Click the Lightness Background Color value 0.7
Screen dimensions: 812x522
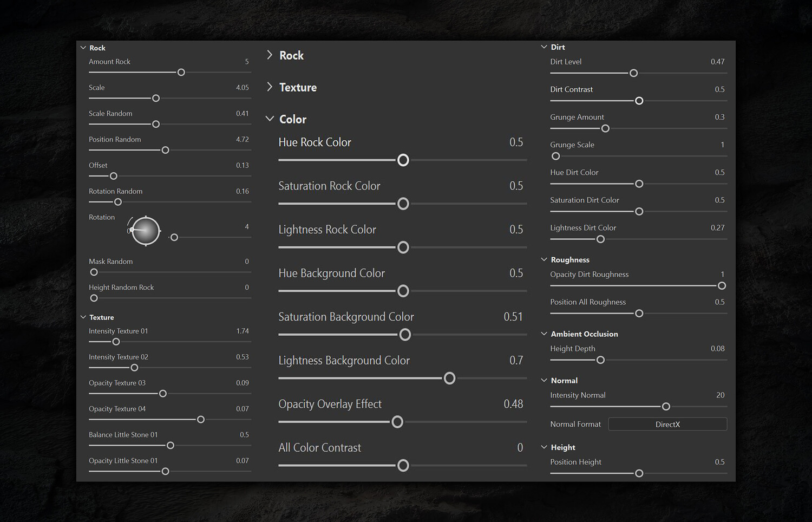pyautogui.click(x=516, y=360)
